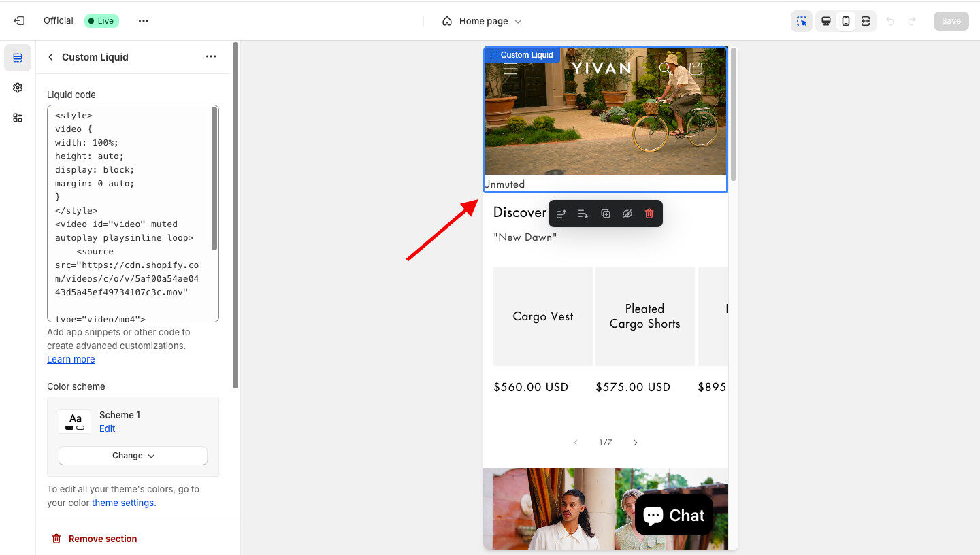Click the Liquid code editor scrollbar
980x555 pixels.
pyautogui.click(x=215, y=178)
